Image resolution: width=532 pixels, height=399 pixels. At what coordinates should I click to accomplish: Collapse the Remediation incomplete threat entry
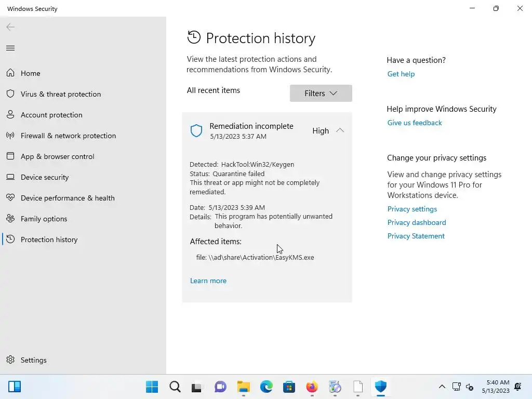pyautogui.click(x=340, y=130)
